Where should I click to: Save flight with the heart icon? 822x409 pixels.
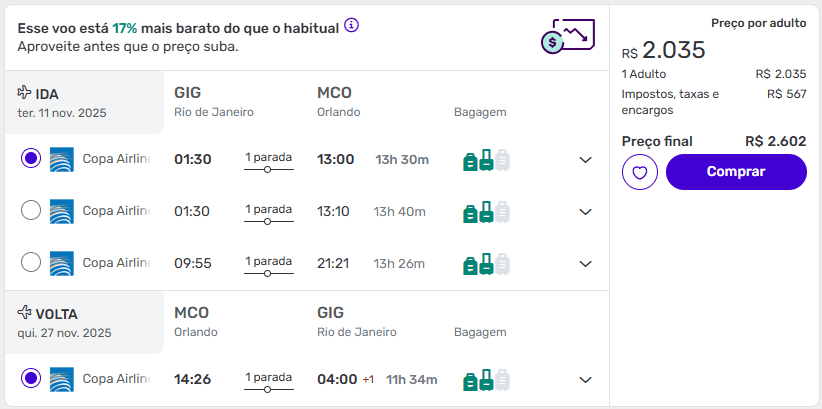pos(639,172)
